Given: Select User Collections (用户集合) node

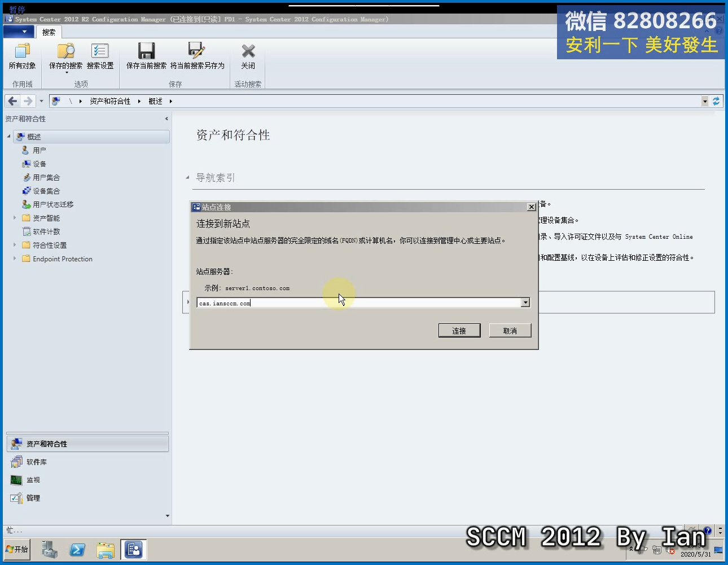Looking at the screenshot, I should coord(46,177).
